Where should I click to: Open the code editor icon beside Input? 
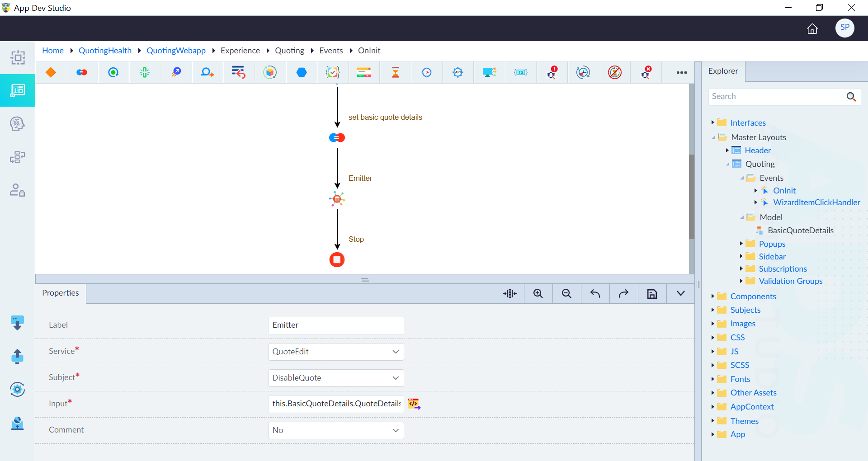pyautogui.click(x=414, y=404)
